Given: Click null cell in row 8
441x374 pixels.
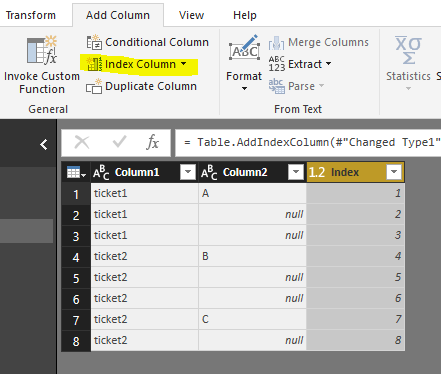Looking at the screenshot, I should coord(252,340).
